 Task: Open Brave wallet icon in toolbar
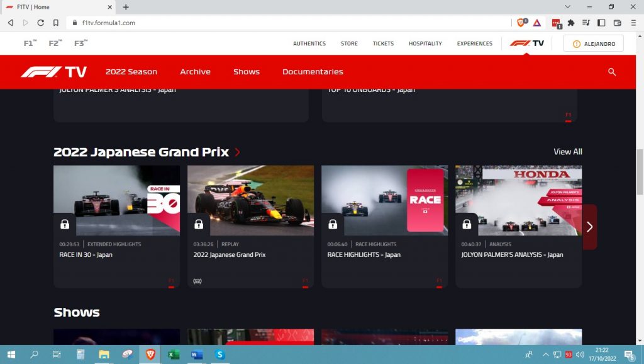(617, 23)
